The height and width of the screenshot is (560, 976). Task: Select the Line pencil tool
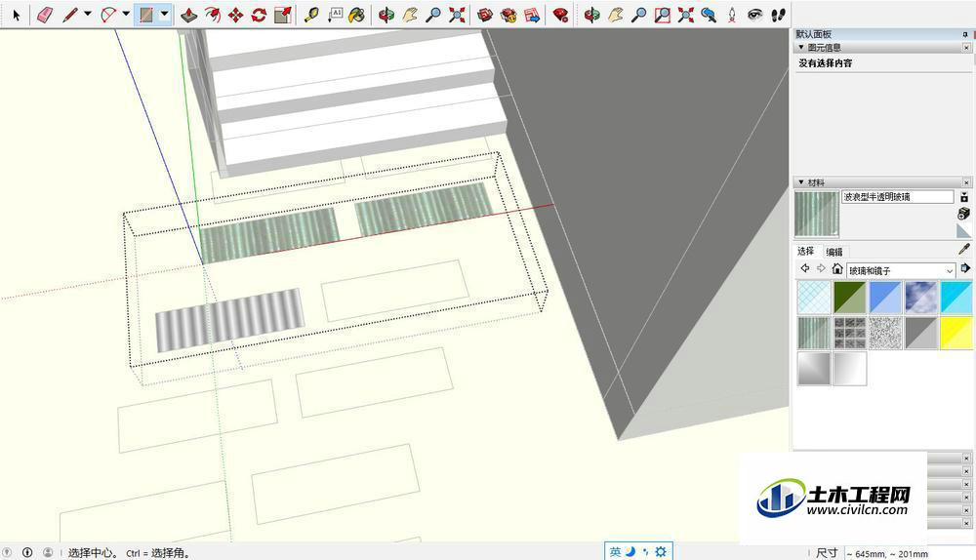(70, 15)
